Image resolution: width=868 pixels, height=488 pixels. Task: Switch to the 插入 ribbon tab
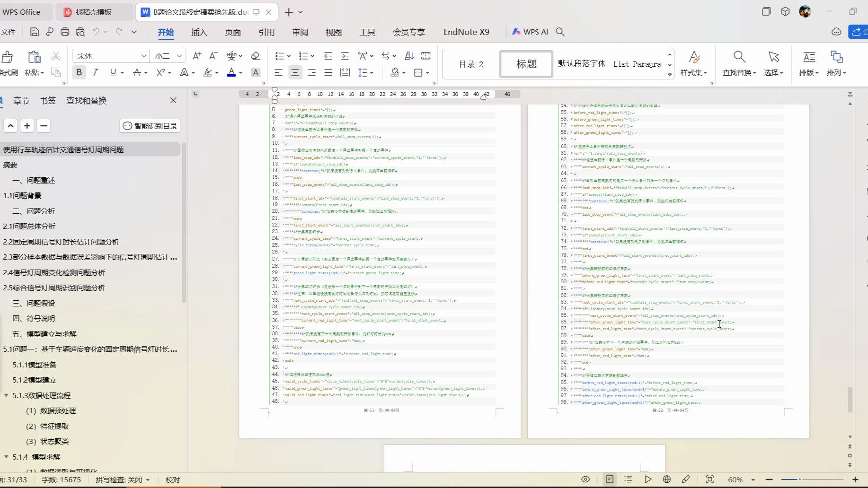(199, 32)
